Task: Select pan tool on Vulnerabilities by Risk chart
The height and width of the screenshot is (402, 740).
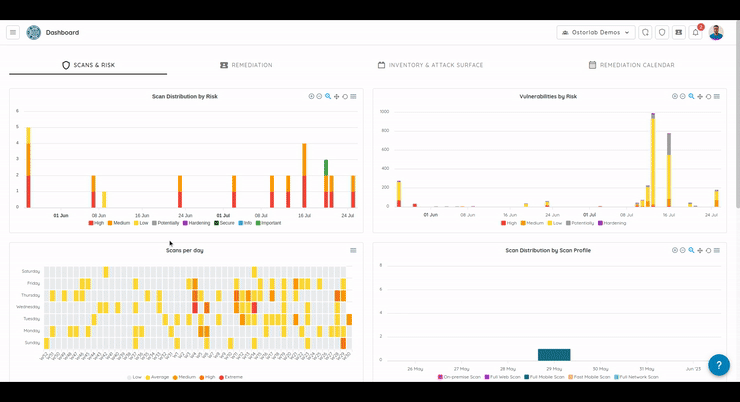Action: (x=699, y=97)
